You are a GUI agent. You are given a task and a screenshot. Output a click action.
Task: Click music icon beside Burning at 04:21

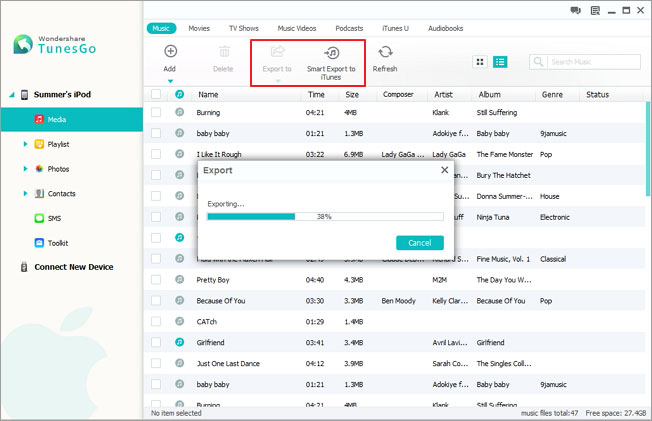coord(179,112)
